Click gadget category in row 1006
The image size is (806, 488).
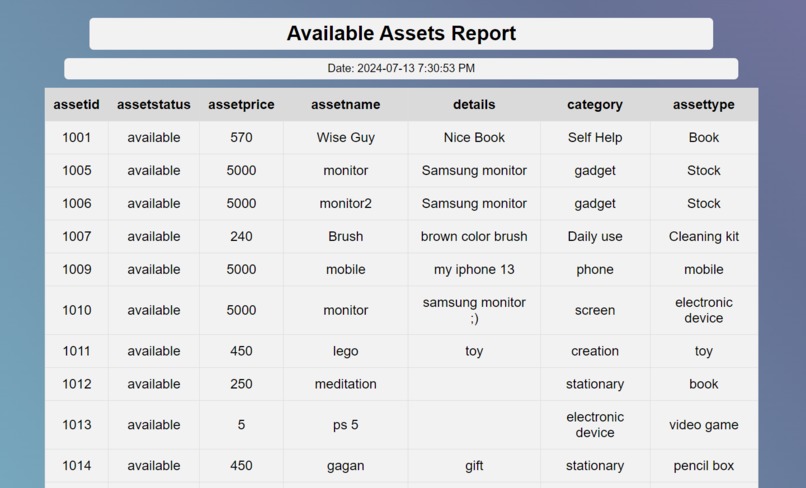(x=595, y=204)
